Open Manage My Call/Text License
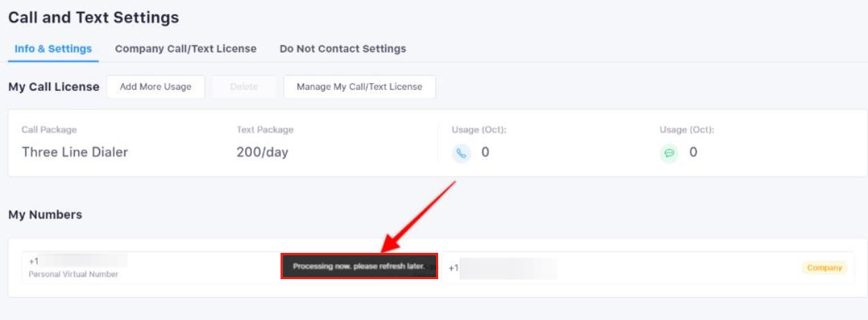868x320 pixels. [359, 87]
